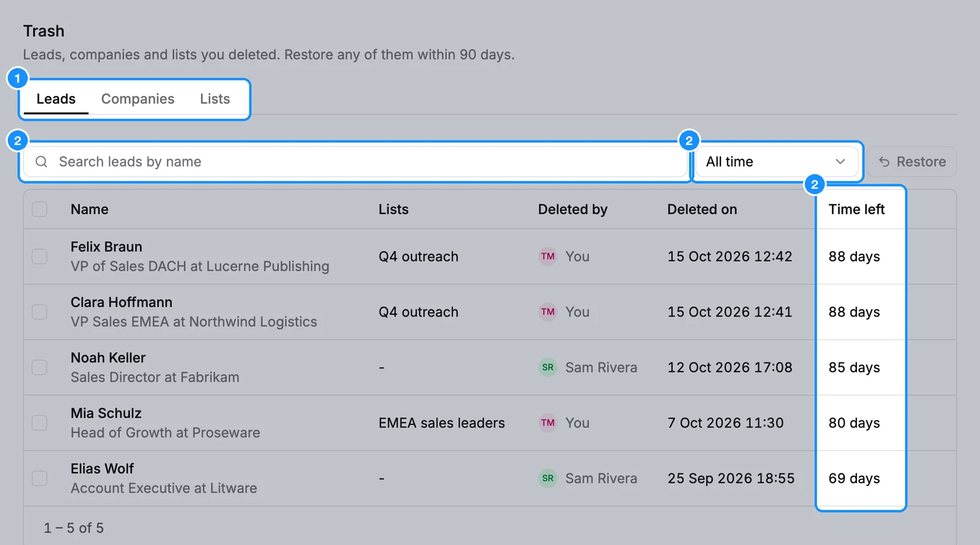980x545 pixels.
Task: Open the All time period dropdown
Action: pyautogui.click(x=777, y=162)
